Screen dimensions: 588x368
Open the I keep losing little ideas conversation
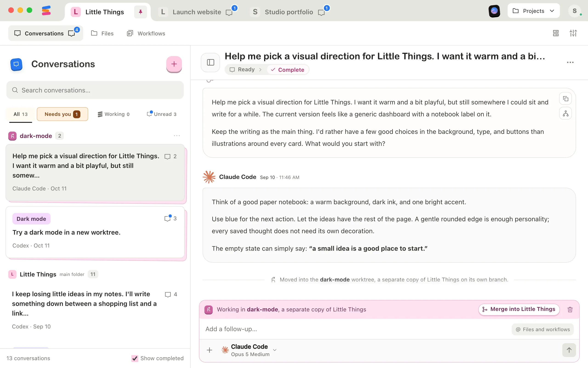click(x=95, y=310)
